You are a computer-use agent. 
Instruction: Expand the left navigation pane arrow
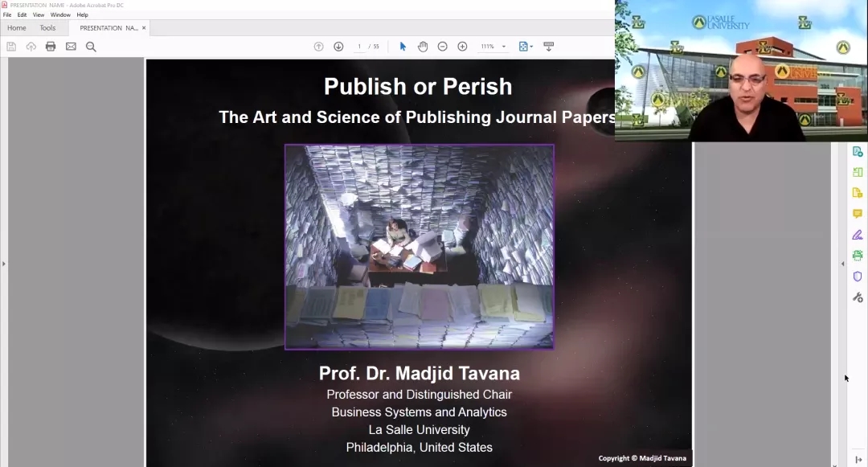click(3, 264)
